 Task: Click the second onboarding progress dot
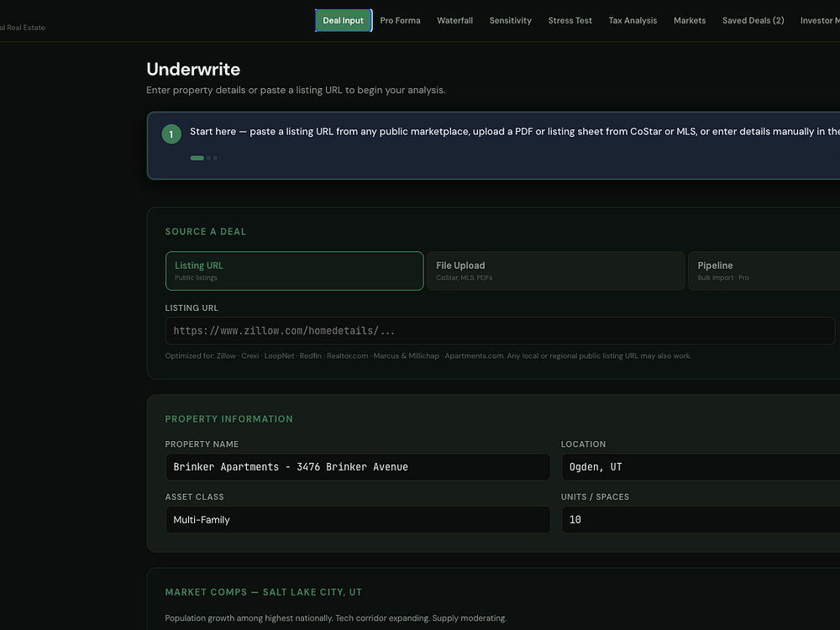209,158
